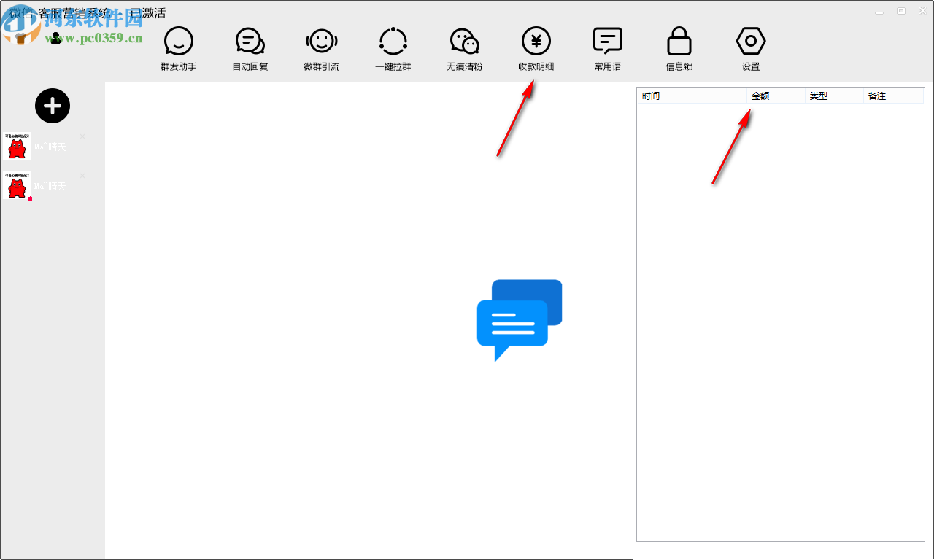Remove the first Ma~晴天 account via its X

82,136
